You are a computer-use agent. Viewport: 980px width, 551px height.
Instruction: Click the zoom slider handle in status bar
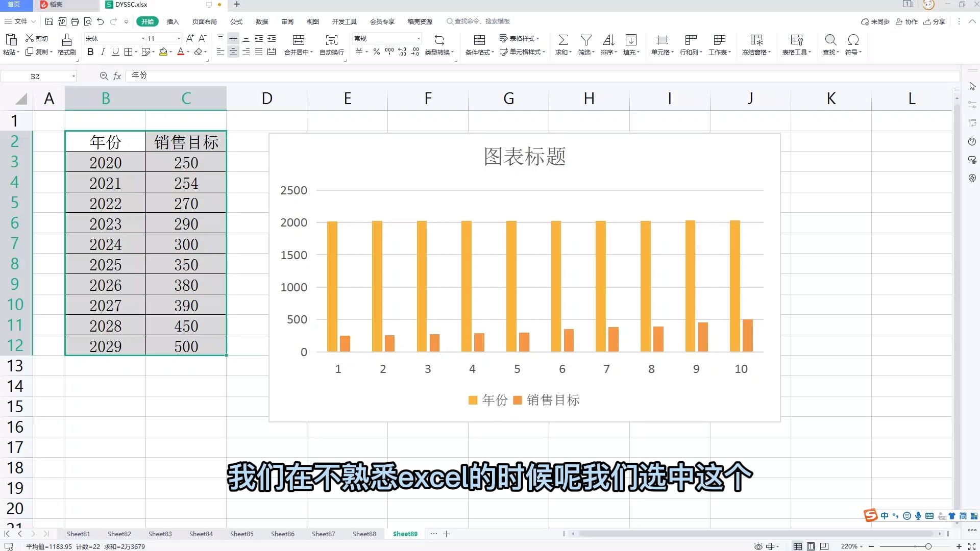coord(928,546)
